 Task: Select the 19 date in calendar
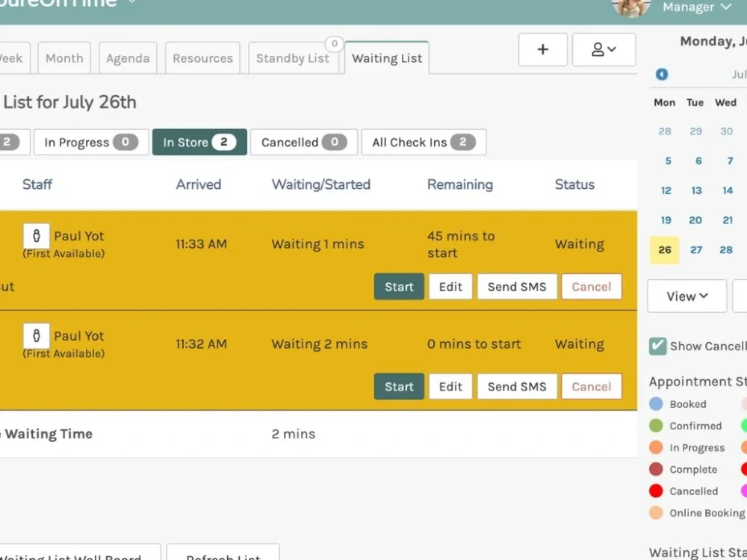666,220
